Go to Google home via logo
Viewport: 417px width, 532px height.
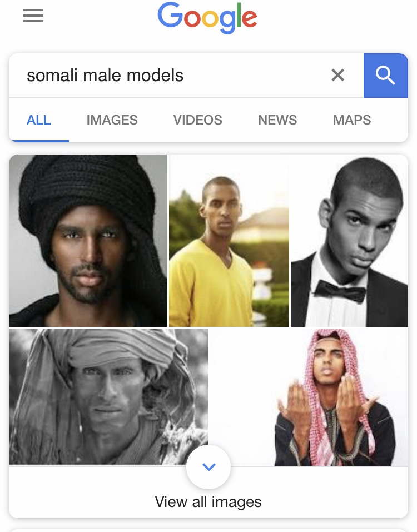(x=207, y=18)
